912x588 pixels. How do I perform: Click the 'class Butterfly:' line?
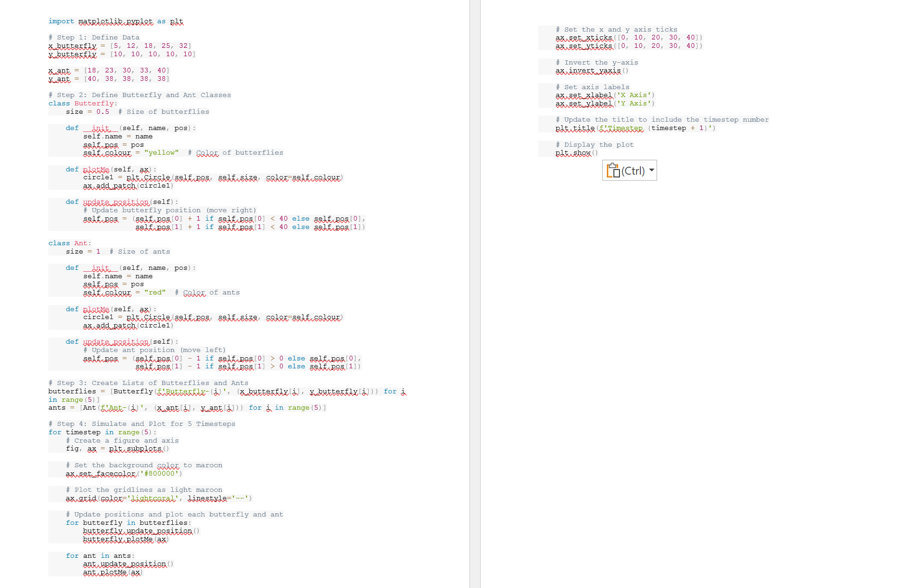(83, 104)
